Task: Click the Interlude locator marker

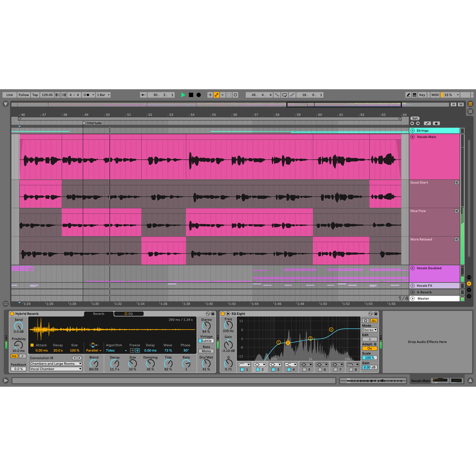Action: point(84,123)
